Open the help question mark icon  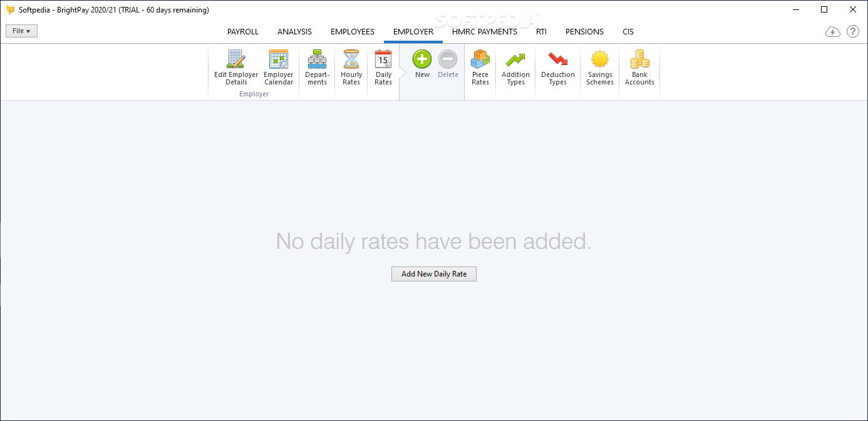[x=853, y=31]
